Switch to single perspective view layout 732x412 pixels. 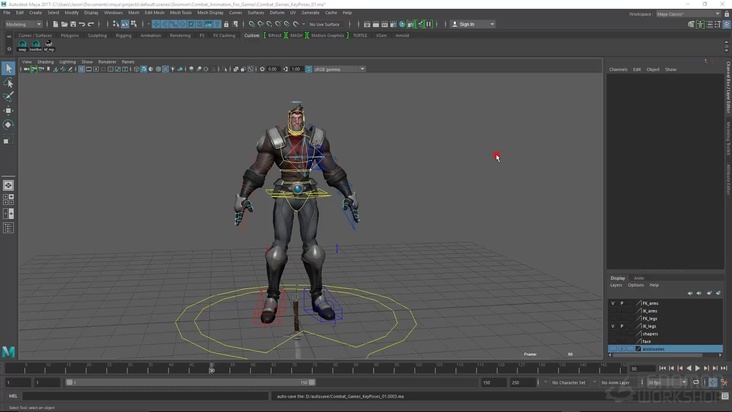point(8,185)
